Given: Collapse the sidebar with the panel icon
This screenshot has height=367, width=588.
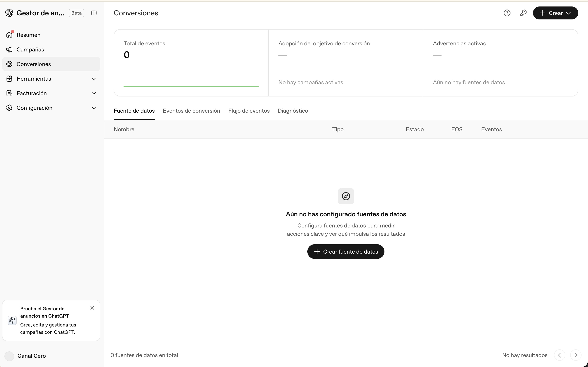Looking at the screenshot, I should click(94, 13).
